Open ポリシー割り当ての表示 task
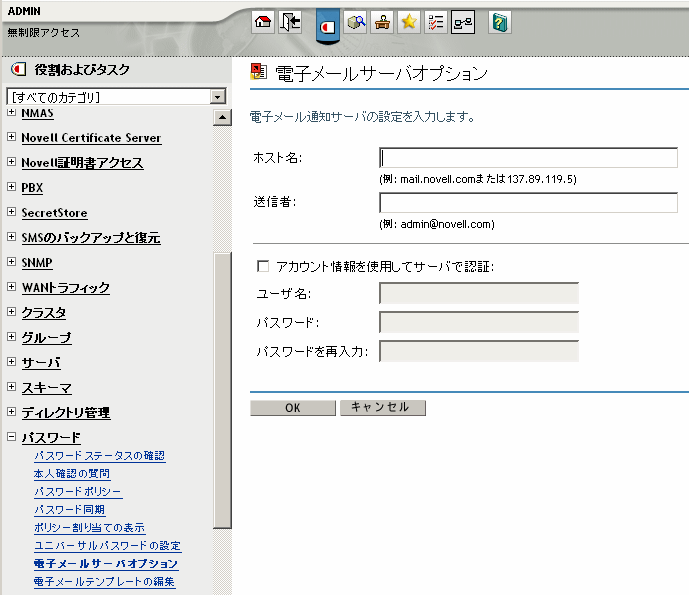 coord(90,528)
